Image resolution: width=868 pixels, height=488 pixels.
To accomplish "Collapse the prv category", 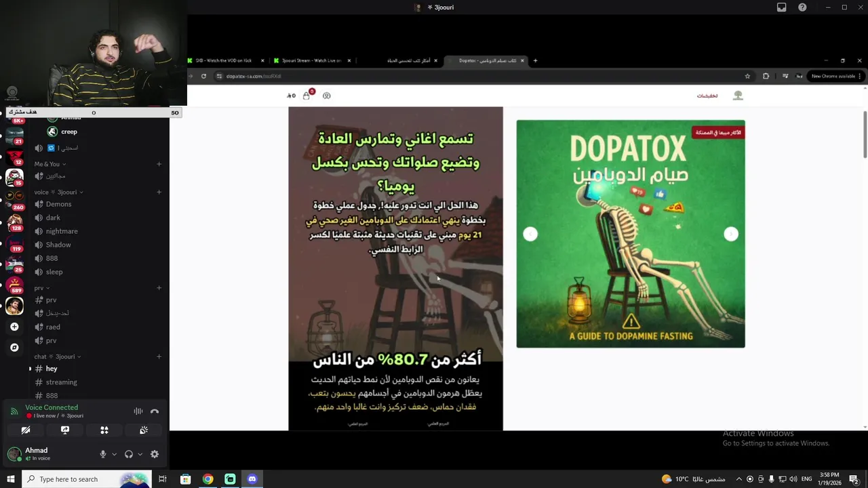I will point(41,288).
